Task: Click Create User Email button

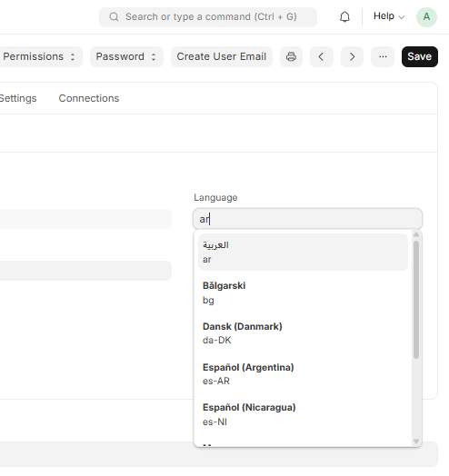Action: [x=222, y=56]
